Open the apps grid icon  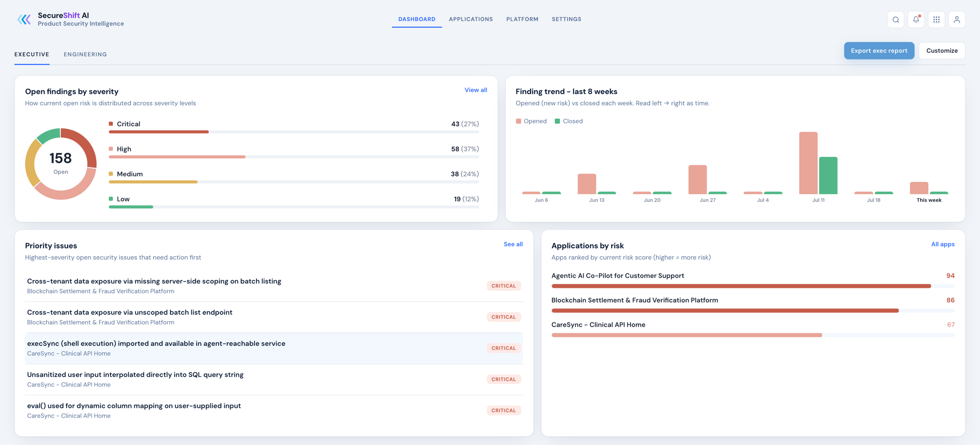click(936, 20)
